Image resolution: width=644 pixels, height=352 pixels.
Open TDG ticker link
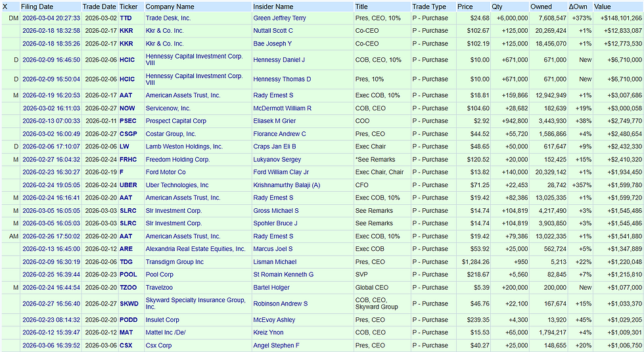pyautogui.click(x=126, y=262)
